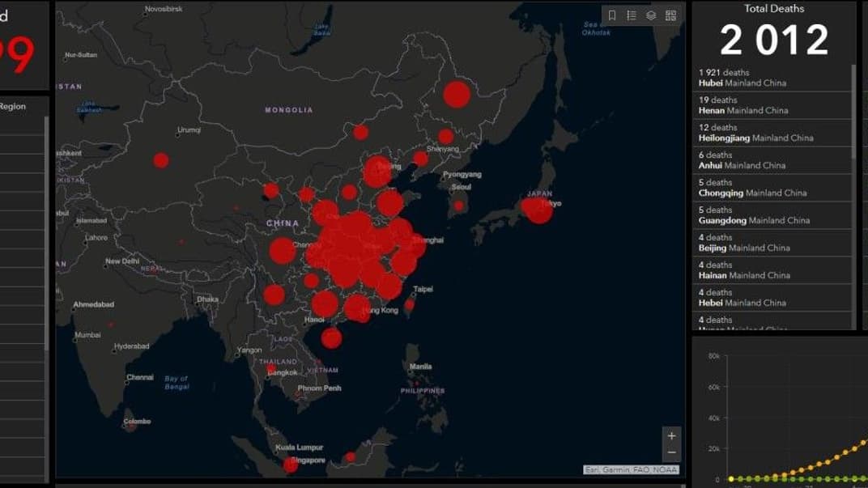Click the red marker beside Seoul
868x488 pixels.
pos(459,206)
